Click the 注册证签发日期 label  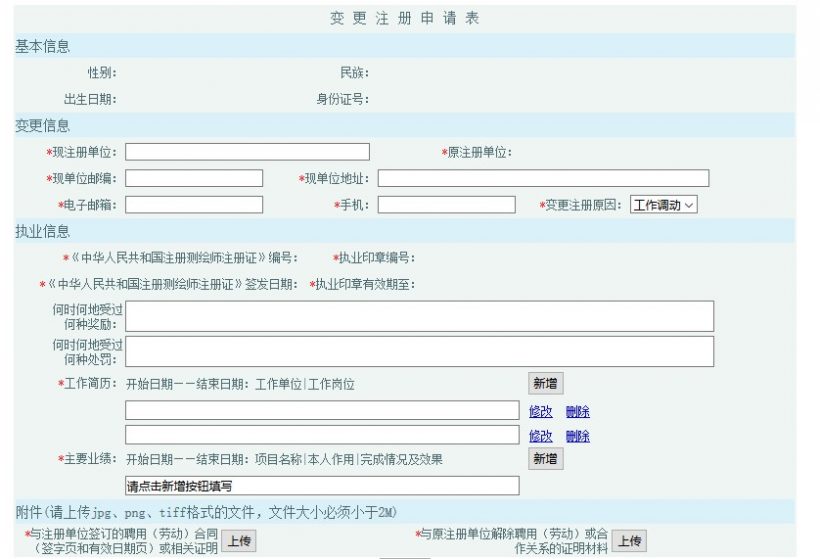[x=168, y=284]
